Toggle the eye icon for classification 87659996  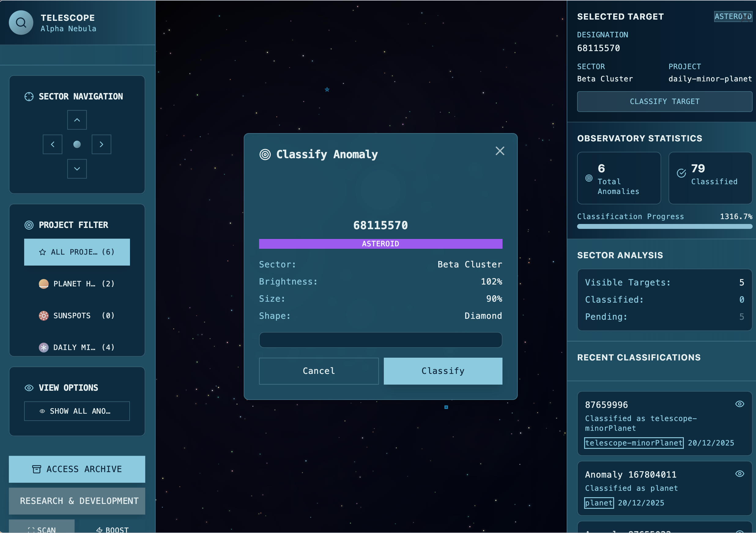[739, 404]
